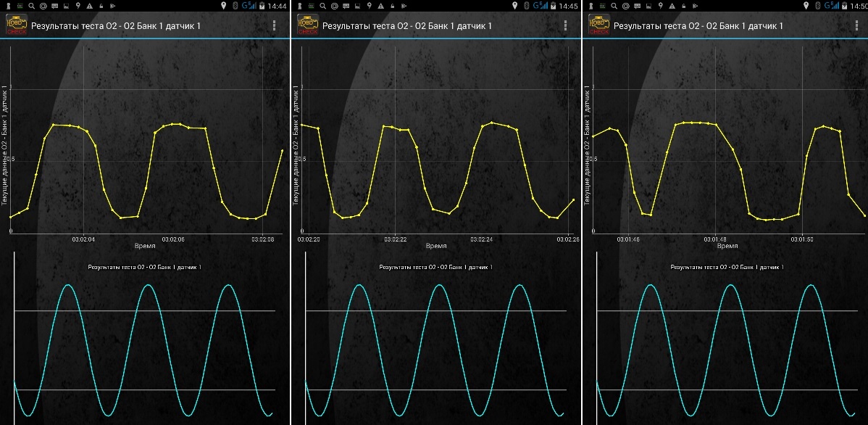868x425 pixels.
Task: Open the three-dot overflow menu in the right screen
Action: [856, 26]
